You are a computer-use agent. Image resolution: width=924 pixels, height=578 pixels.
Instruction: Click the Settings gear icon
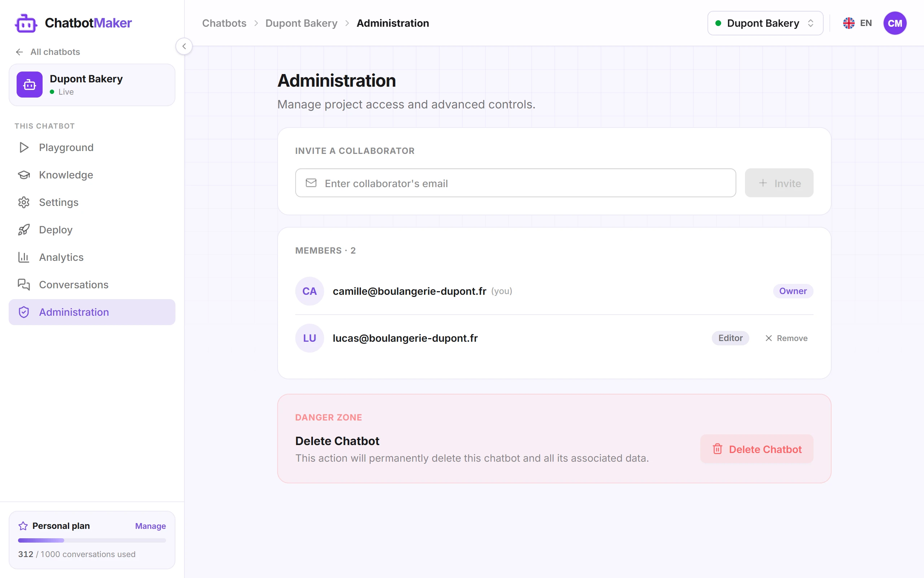(24, 202)
